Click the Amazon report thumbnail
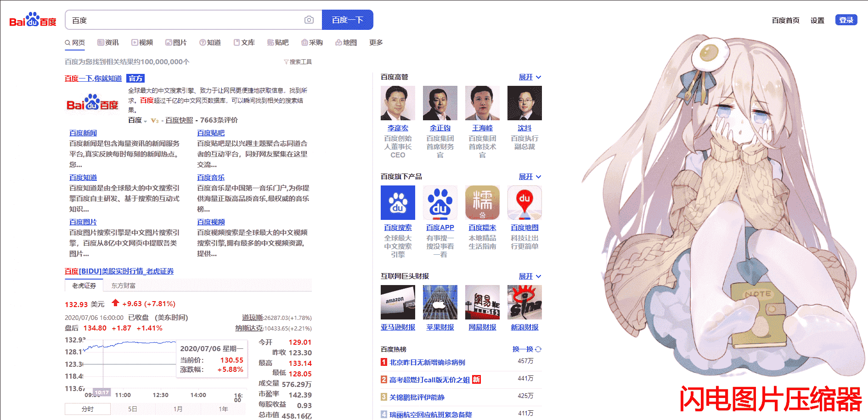The image size is (868, 420). [x=398, y=302]
